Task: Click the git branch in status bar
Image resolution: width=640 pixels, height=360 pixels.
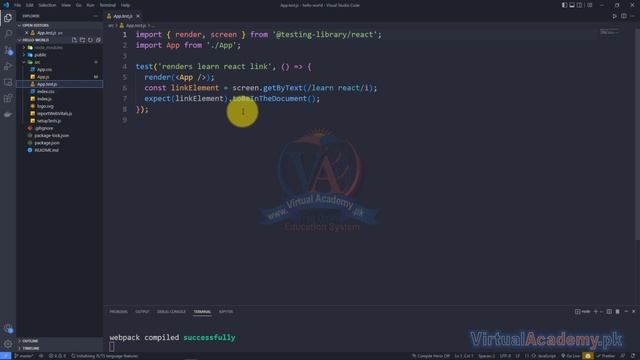Action: coord(24,356)
